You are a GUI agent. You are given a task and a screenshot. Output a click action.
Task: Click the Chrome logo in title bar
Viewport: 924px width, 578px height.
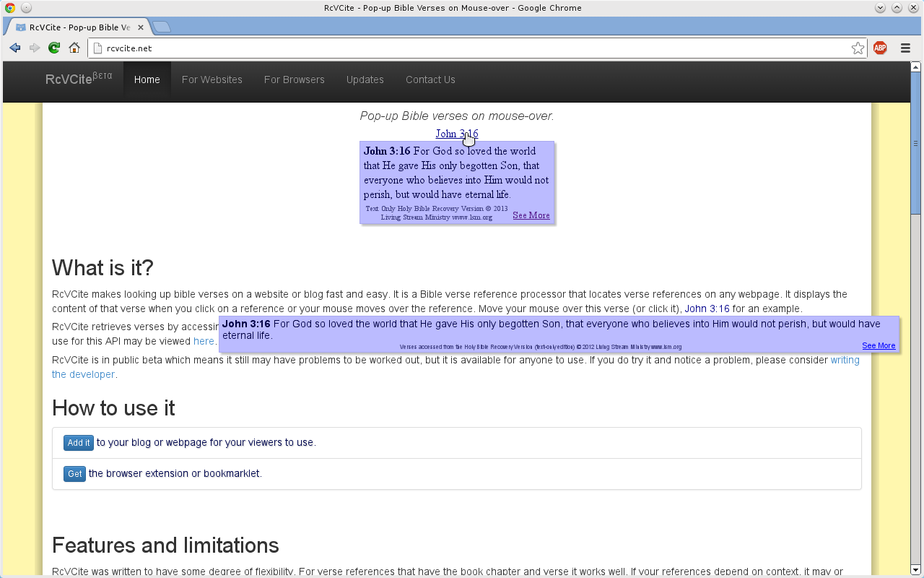tap(9, 8)
